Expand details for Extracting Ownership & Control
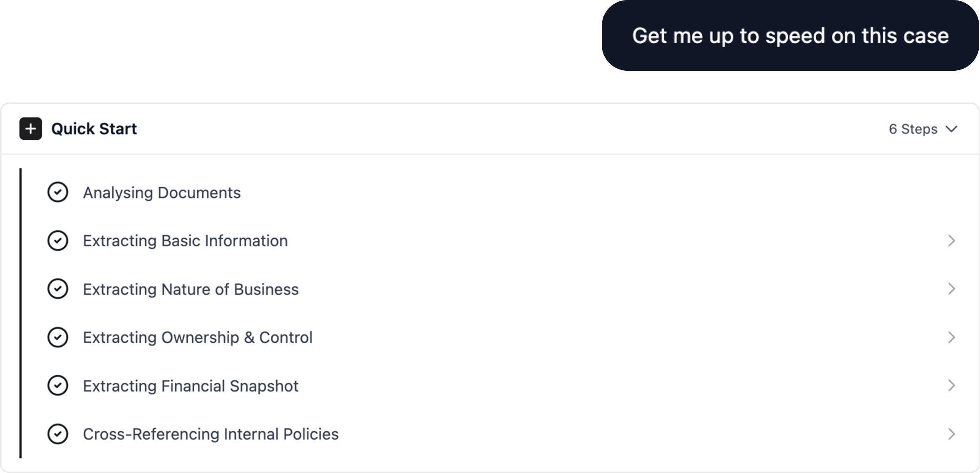Image resolution: width=980 pixels, height=473 pixels. pos(953,337)
